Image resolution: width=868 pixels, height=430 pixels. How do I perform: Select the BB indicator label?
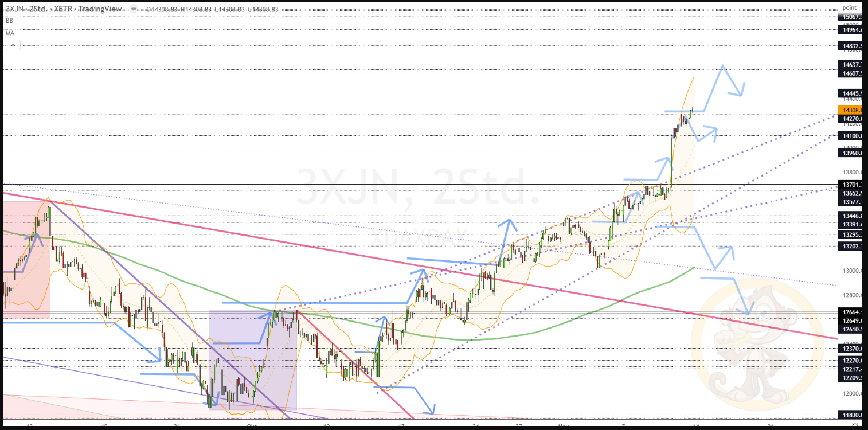coord(9,21)
